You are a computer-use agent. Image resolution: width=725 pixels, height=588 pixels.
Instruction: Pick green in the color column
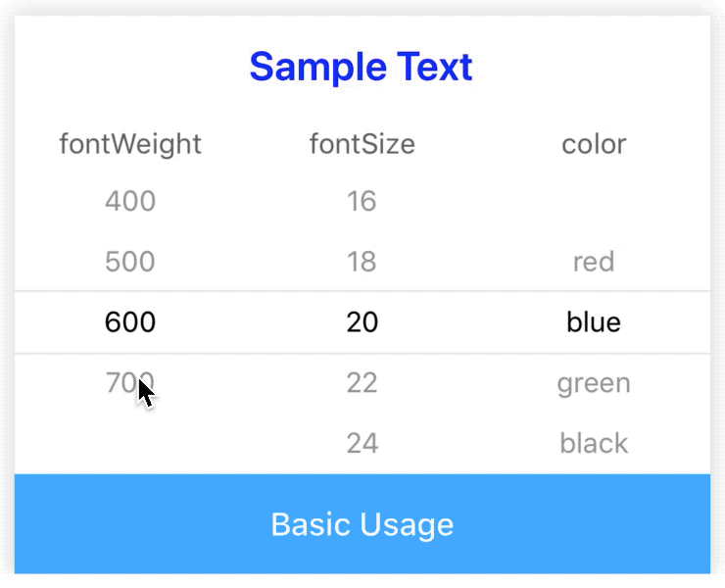594,382
